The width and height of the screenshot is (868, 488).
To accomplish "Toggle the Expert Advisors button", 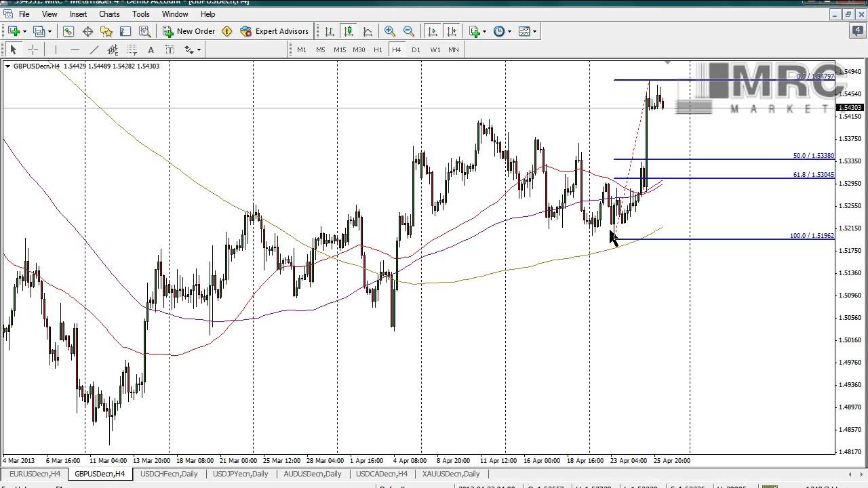I will click(274, 31).
